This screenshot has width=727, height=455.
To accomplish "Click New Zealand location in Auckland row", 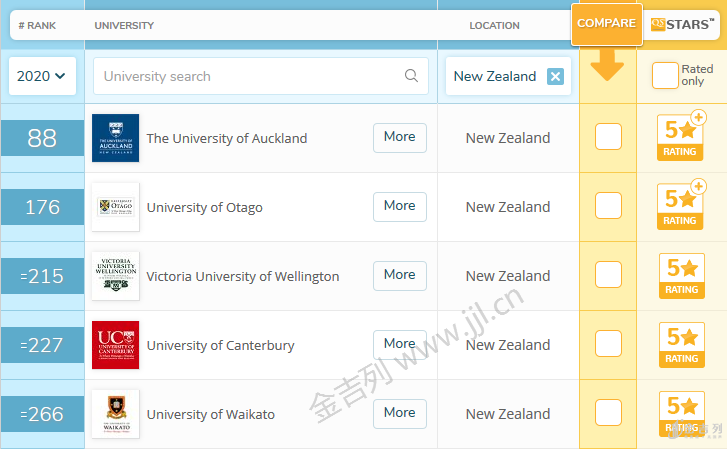I will 508,138.
